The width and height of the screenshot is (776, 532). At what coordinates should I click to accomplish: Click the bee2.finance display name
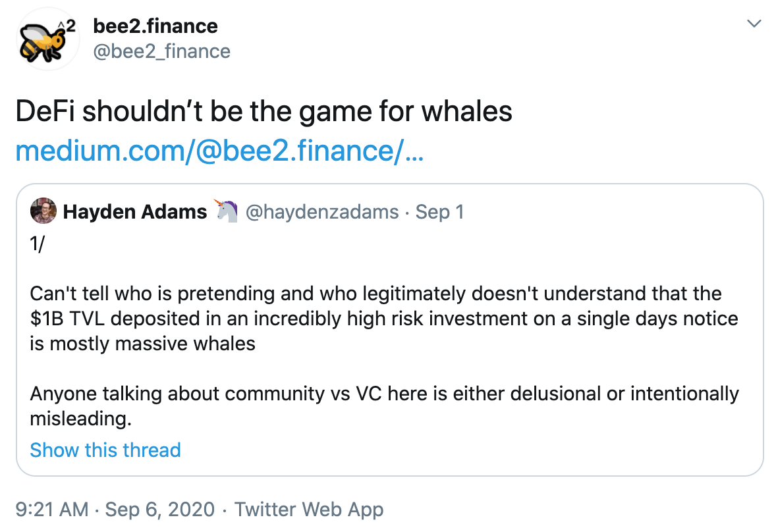click(155, 26)
